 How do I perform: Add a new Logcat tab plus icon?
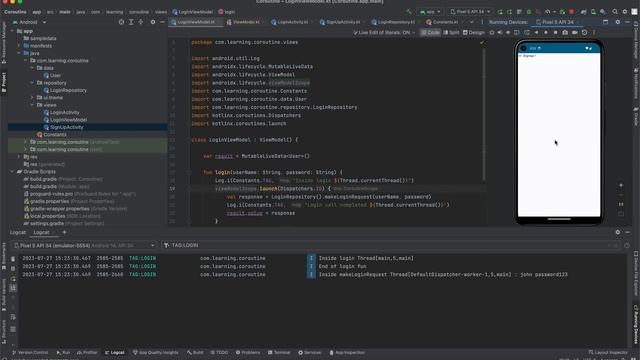(x=64, y=232)
